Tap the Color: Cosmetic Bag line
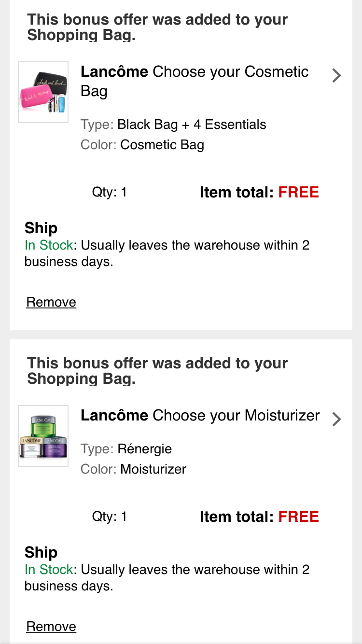The image size is (362, 644). click(x=142, y=145)
